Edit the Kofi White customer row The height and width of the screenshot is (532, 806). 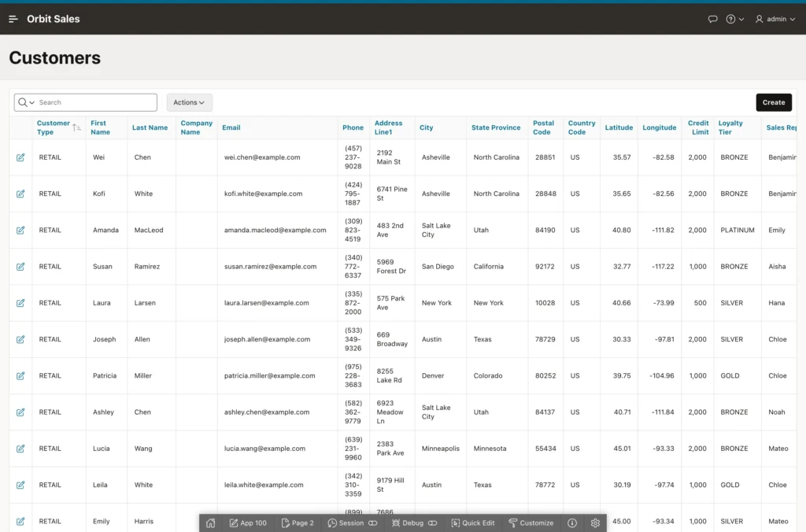(x=20, y=194)
